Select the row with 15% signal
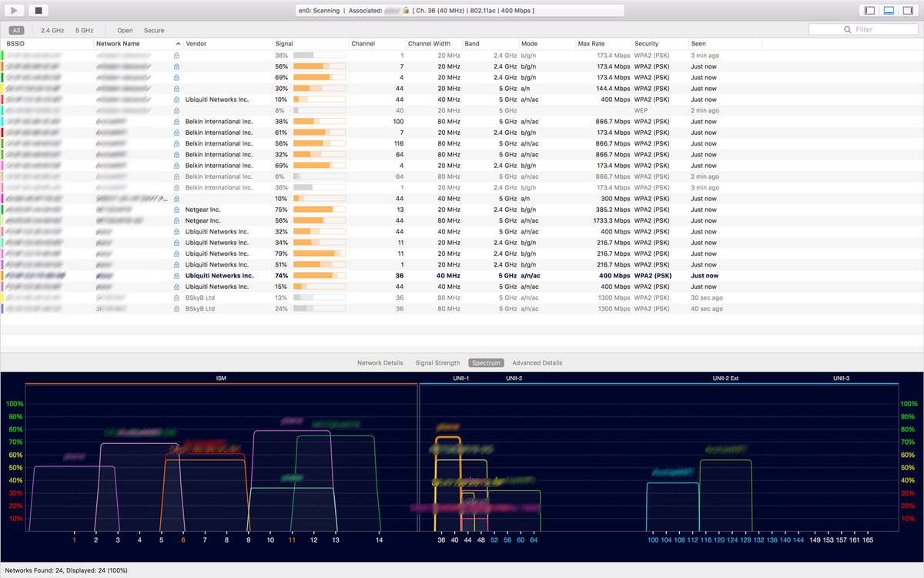 click(462, 287)
